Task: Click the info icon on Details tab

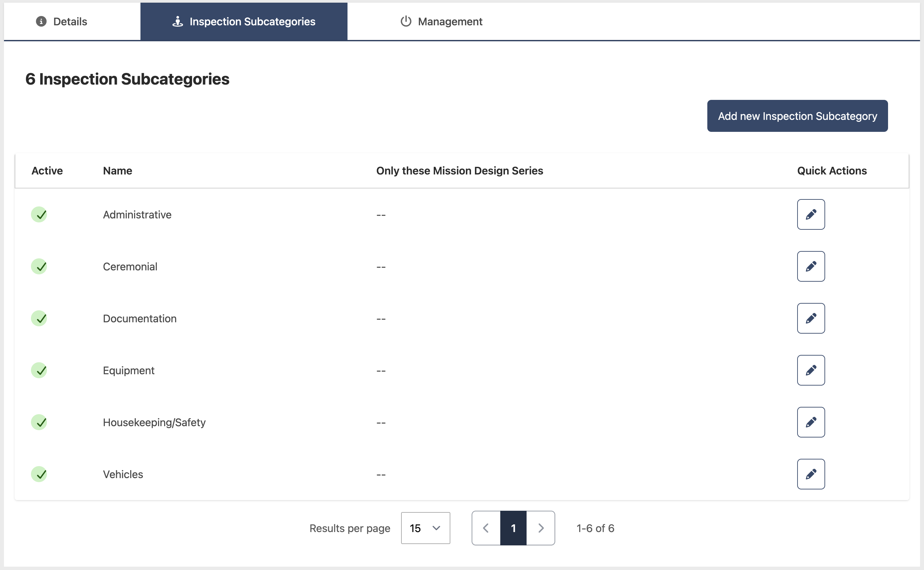Action: tap(41, 22)
